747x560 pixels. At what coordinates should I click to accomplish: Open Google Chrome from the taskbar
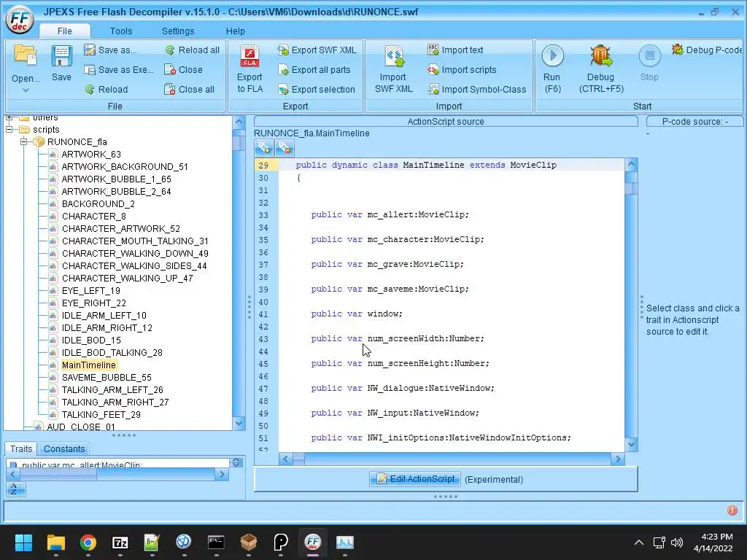(x=88, y=542)
